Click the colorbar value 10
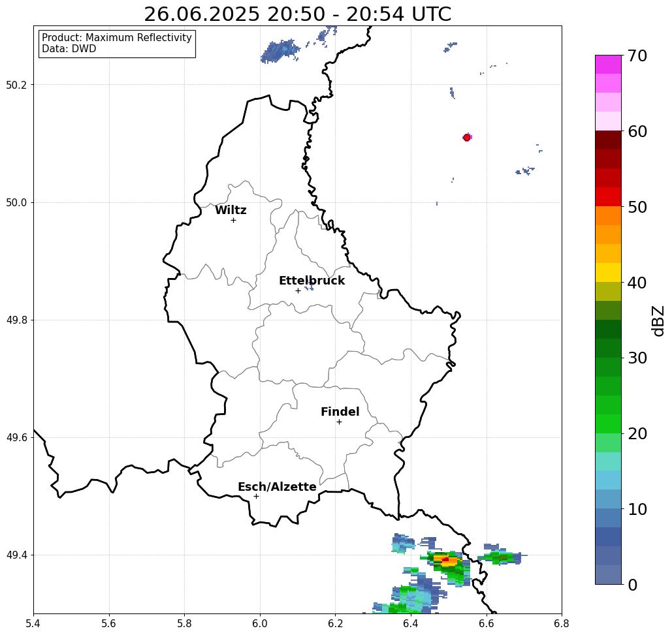Screen dimensions: 672x635 637,509
